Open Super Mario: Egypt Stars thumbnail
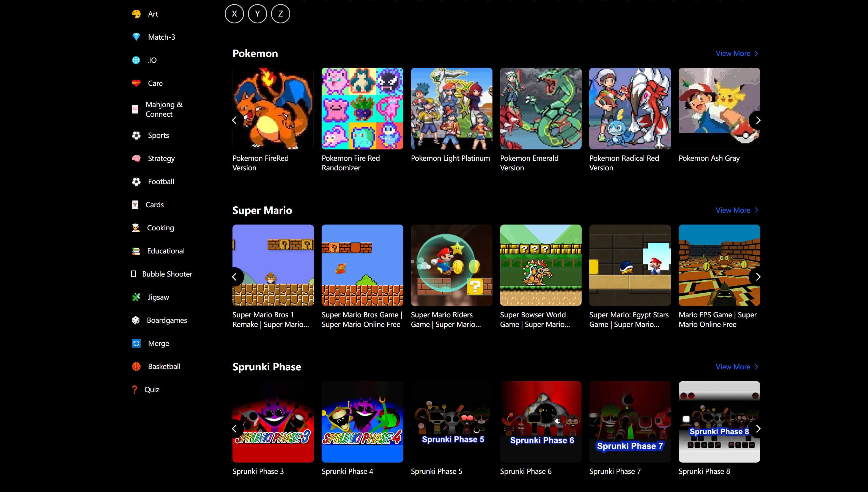Image resolution: width=868 pixels, height=492 pixels. pyautogui.click(x=630, y=265)
